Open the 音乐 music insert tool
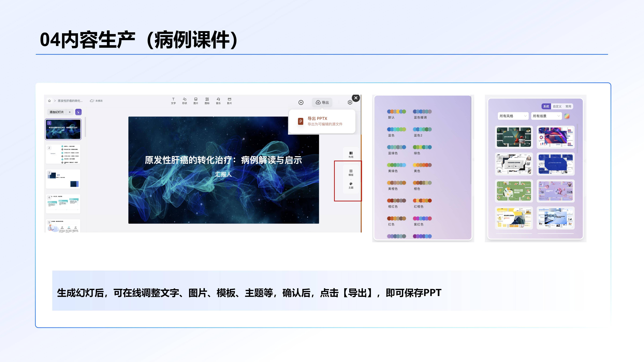Viewport: 644px width, 362px height. coord(218,101)
